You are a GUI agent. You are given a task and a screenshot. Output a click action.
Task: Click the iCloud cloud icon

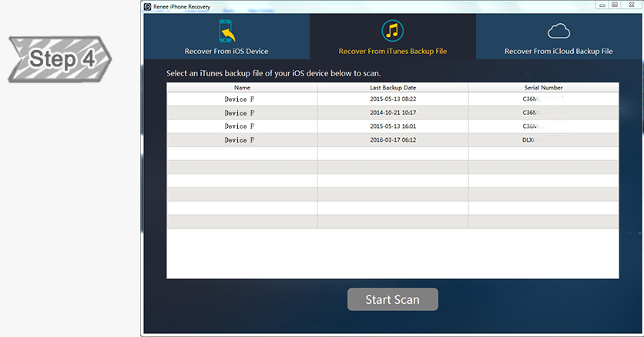[558, 32]
